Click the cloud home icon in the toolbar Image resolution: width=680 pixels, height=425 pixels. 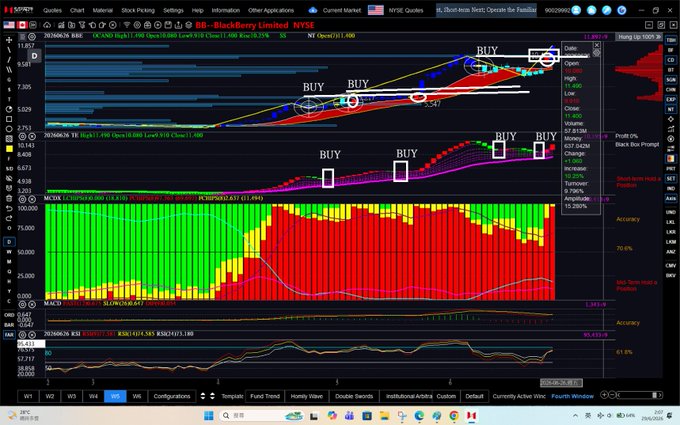pyautogui.click(x=47, y=25)
